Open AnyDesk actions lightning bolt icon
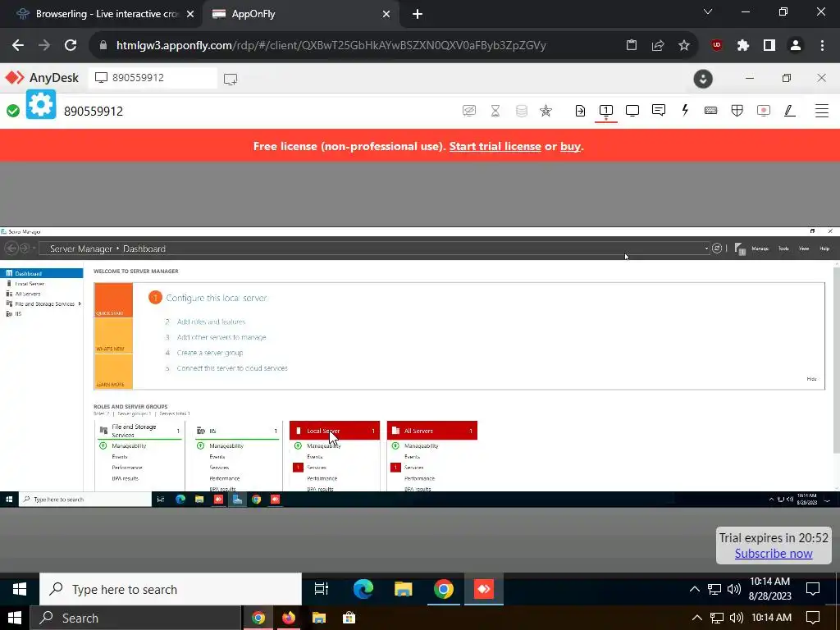840x630 pixels. [685, 111]
